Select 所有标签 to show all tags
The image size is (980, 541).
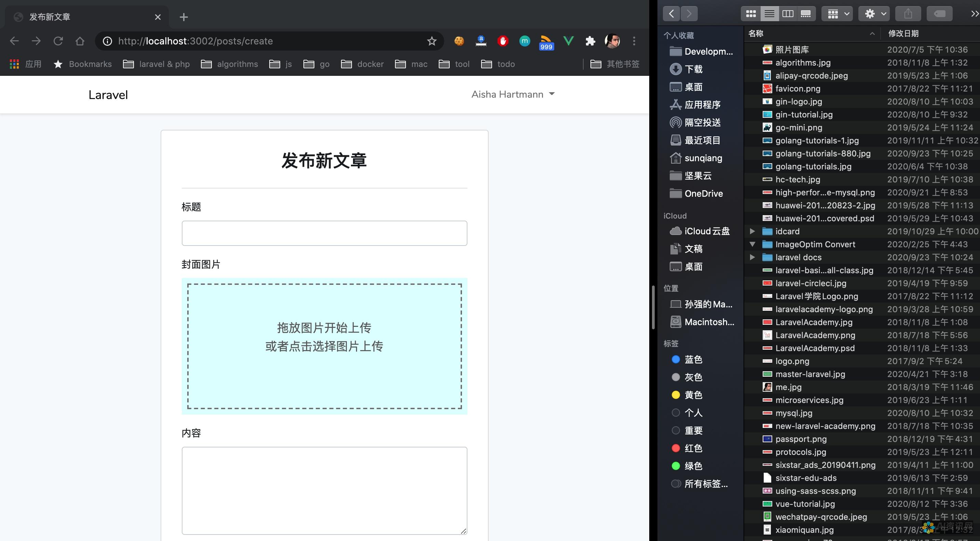tap(699, 484)
